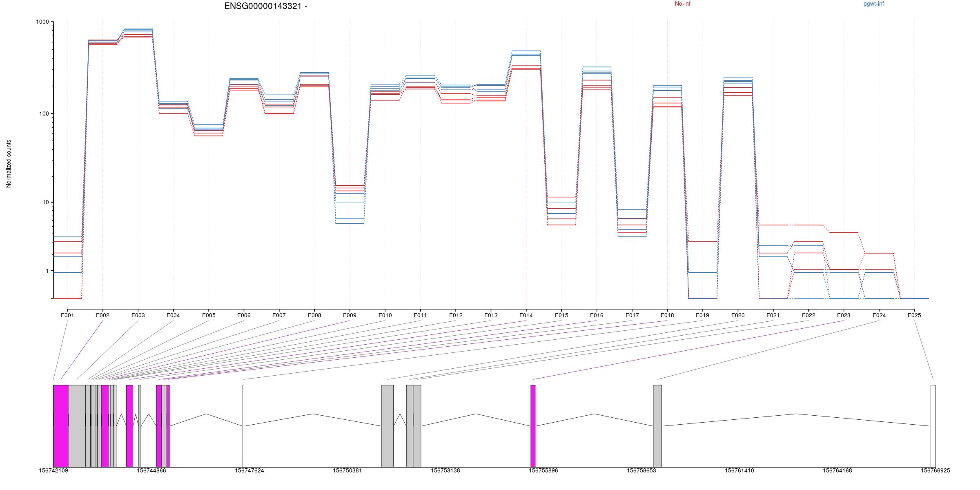This screenshot has height=490, width=980.
Task: Select exon label E004
Action: [173, 315]
